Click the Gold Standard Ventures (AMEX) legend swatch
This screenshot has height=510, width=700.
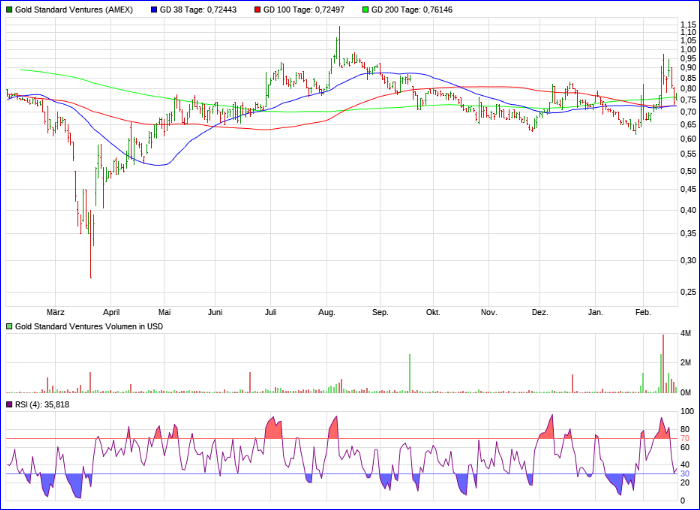10,9
